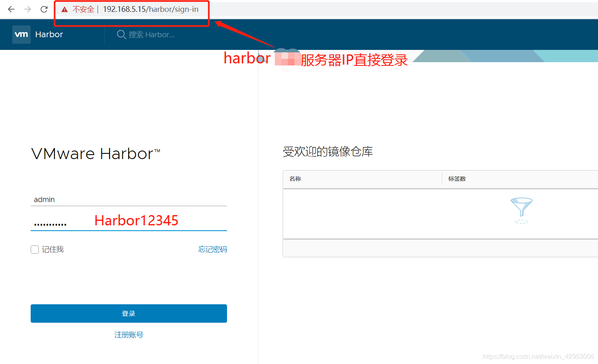
Task: Reload the page with refresh icon
Action: 44,9
